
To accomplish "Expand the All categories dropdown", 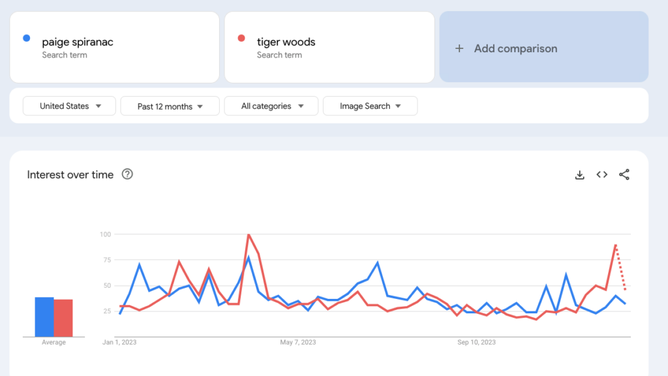I will click(x=271, y=106).
